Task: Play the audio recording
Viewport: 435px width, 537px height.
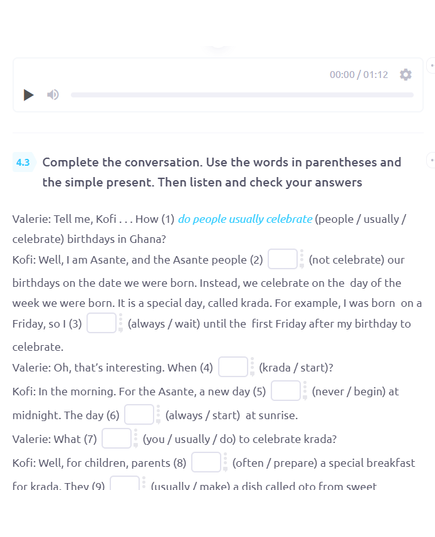Action: pyautogui.click(x=28, y=95)
